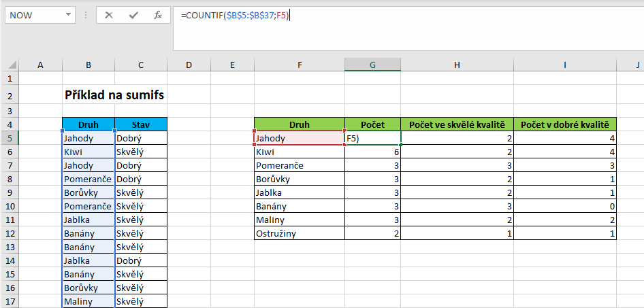
Task: Open the Name Box dropdown arrow
Action: [x=68, y=15]
